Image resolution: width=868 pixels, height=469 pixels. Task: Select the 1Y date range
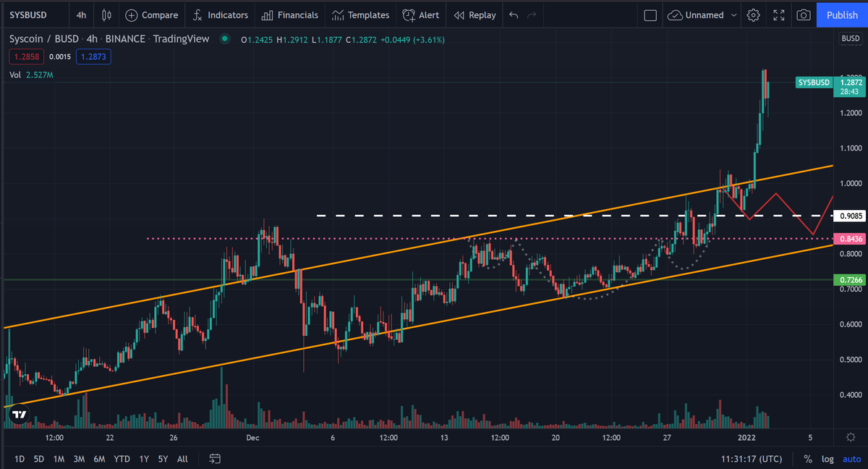point(144,459)
